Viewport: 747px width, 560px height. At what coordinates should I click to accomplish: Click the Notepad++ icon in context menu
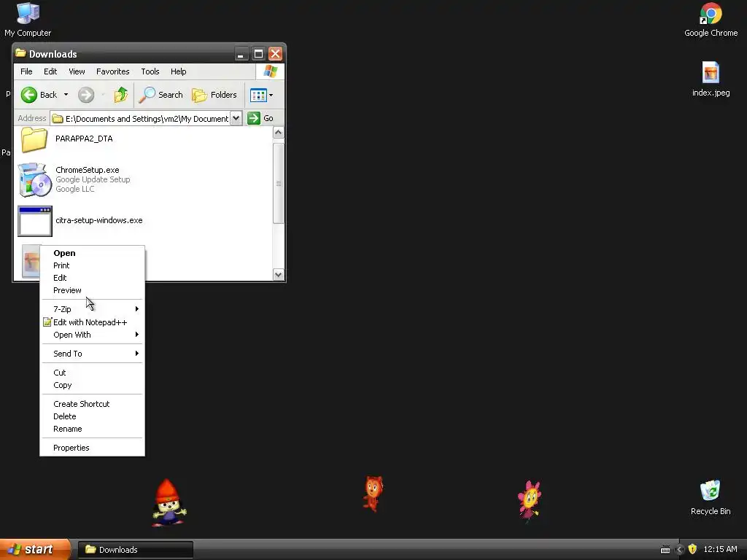(x=47, y=322)
